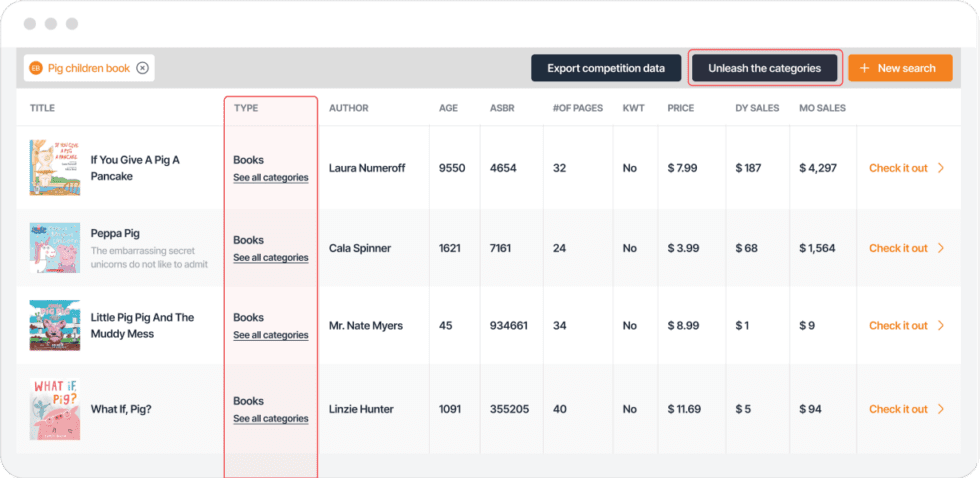See all categories for Peppa Pig

coord(270,258)
